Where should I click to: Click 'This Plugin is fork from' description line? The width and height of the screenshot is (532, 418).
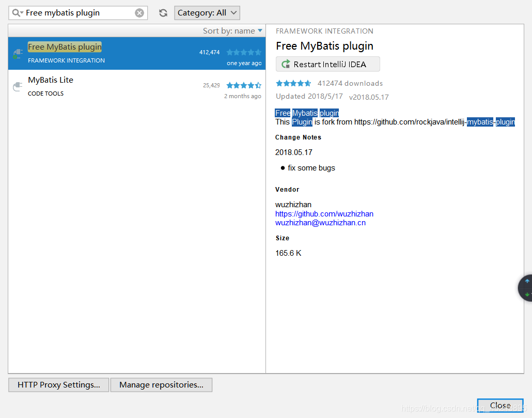pos(395,122)
